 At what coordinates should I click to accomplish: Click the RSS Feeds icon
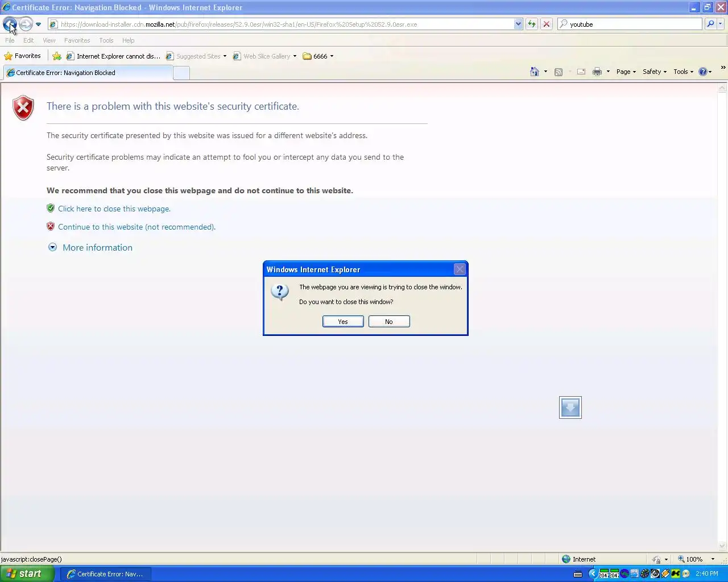559,72
